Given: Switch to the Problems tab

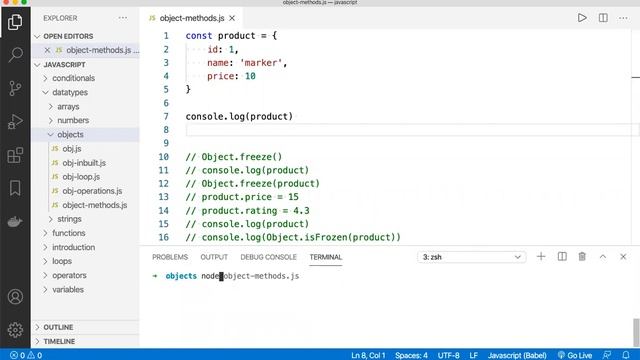Looking at the screenshot, I should tap(170, 257).
